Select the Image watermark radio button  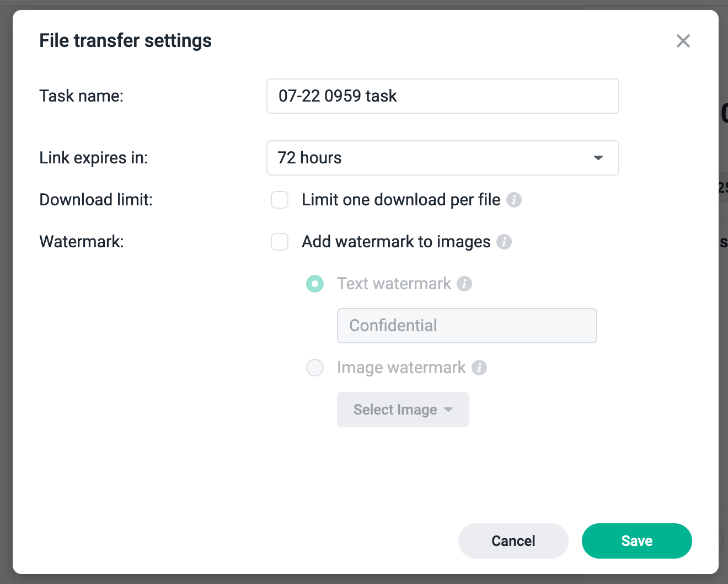315,368
